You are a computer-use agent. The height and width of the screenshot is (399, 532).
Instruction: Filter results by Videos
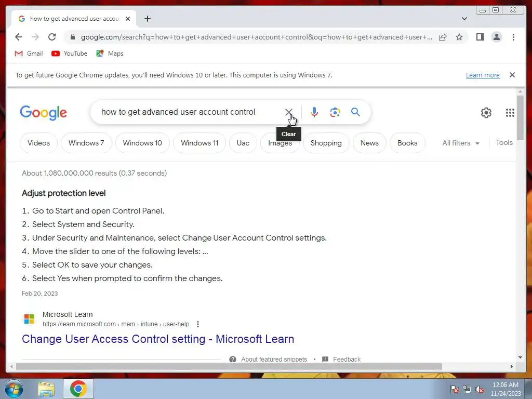38,143
